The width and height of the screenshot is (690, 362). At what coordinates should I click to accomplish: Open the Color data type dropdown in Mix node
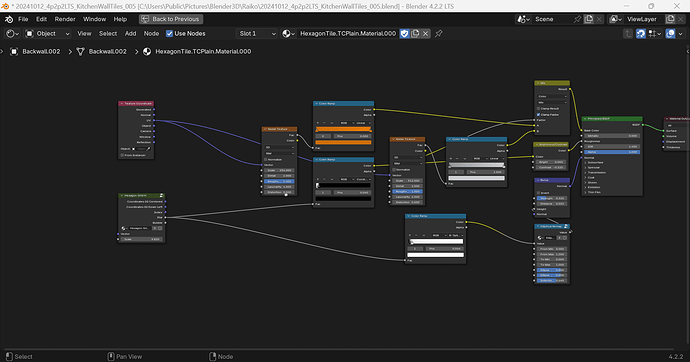click(x=552, y=96)
